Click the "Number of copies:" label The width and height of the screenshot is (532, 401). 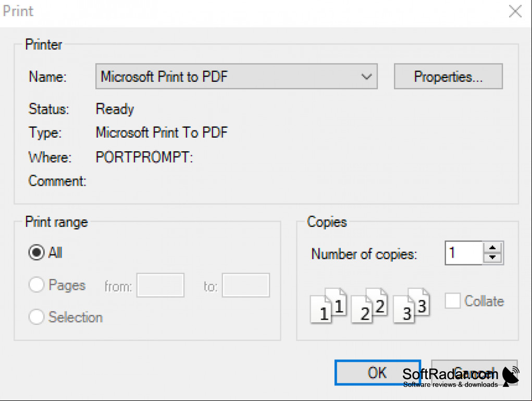click(364, 254)
